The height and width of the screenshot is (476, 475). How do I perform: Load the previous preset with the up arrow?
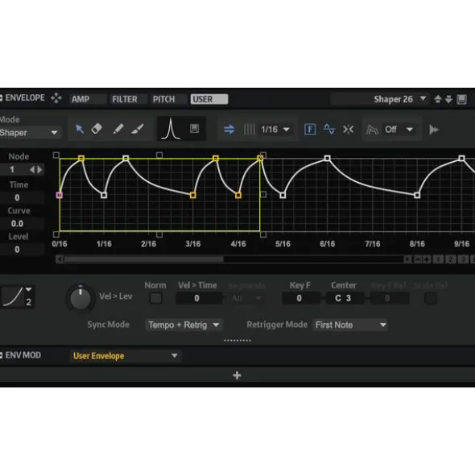[438, 99]
